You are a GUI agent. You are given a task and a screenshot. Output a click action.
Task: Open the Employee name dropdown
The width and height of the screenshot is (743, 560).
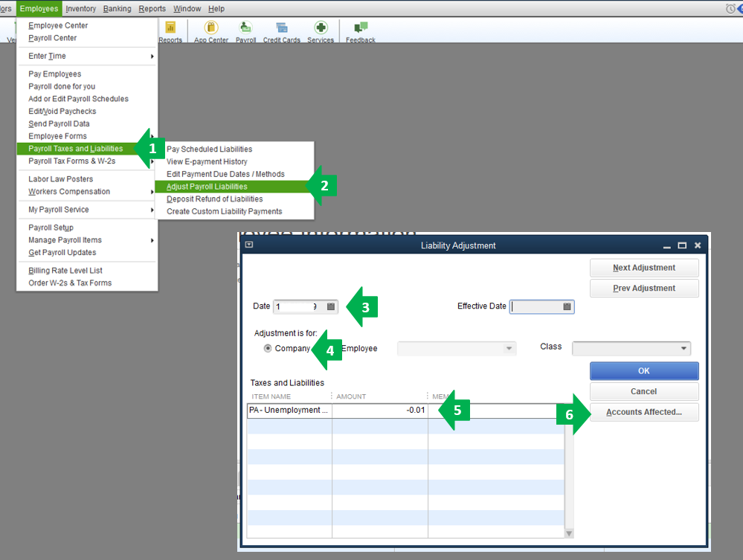click(509, 349)
